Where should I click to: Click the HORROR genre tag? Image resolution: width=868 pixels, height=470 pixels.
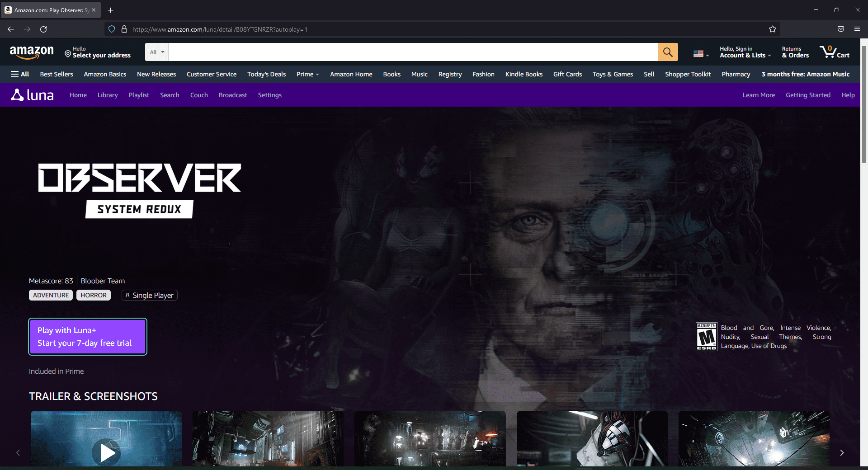click(94, 295)
